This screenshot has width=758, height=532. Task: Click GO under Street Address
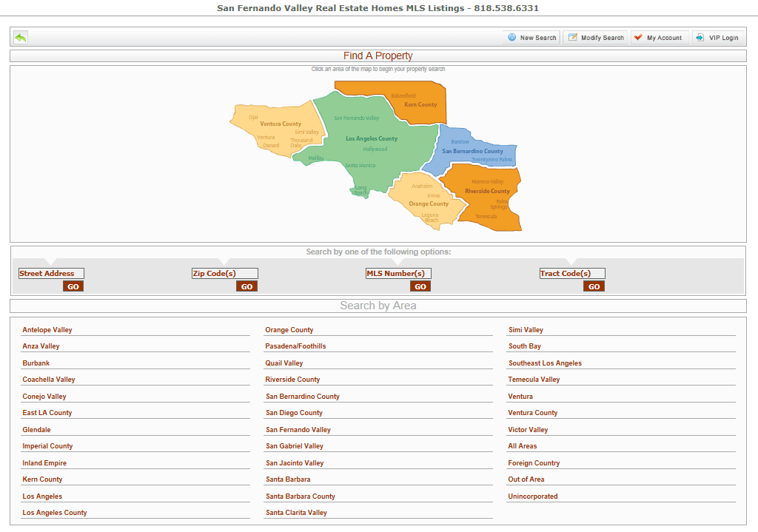pos(73,286)
